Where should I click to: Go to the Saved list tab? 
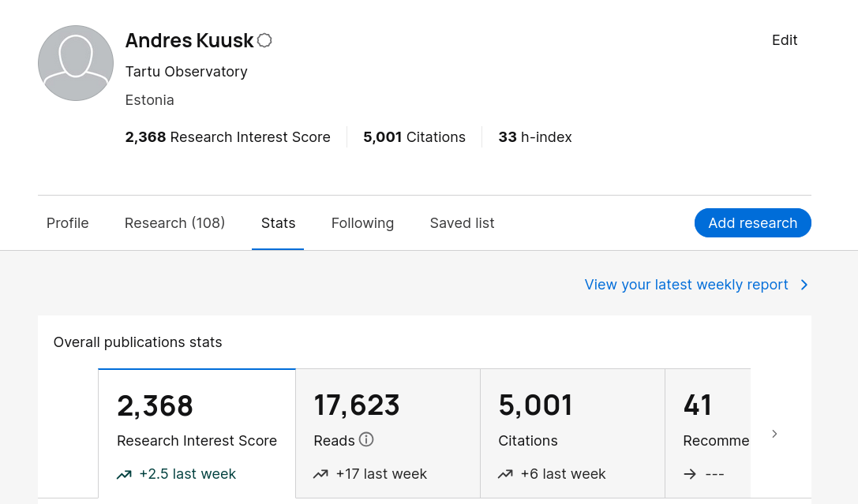click(462, 223)
